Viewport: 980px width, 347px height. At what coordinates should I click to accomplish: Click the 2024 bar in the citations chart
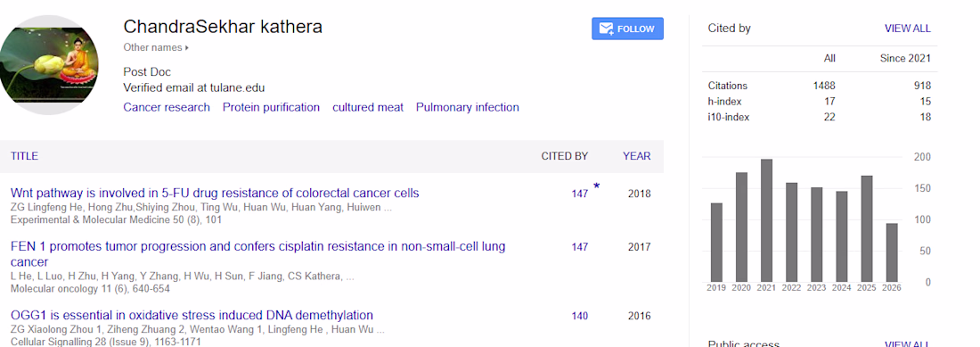(x=841, y=237)
